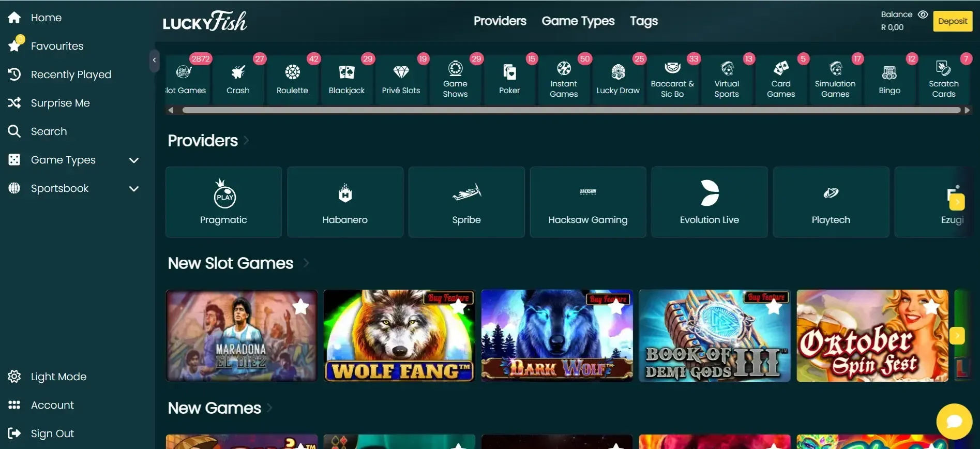
Task: Open the Providers top menu
Action: (x=500, y=21)
